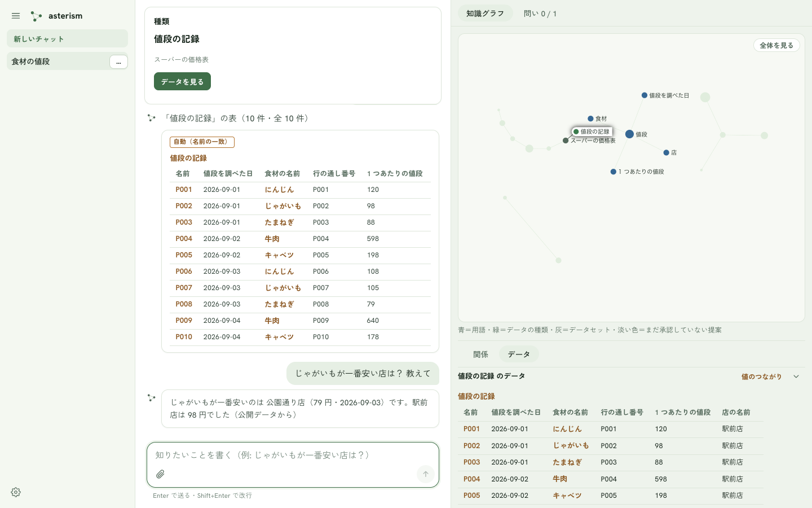Focus the 知りたいことを書く input field
Screen dimensions: 812x508
coord(293,455)
